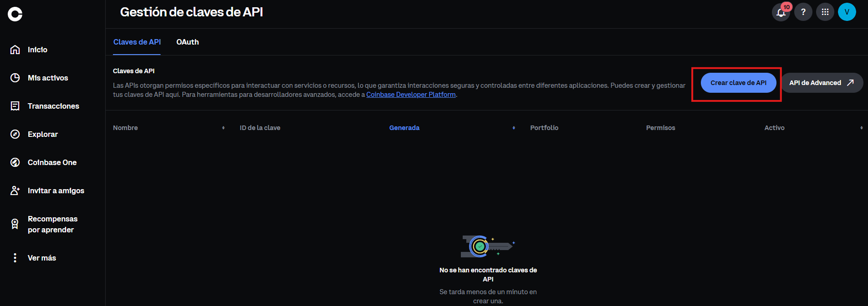Screen dimensions: 868x306
Task: Click the Nombre column header
Action: click(x=125, y=128)
